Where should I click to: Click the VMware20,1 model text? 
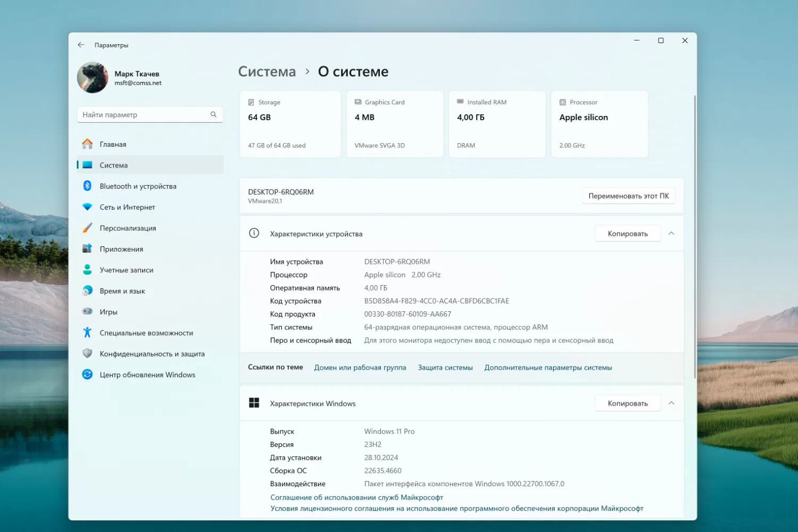click(x=265, y=201)
